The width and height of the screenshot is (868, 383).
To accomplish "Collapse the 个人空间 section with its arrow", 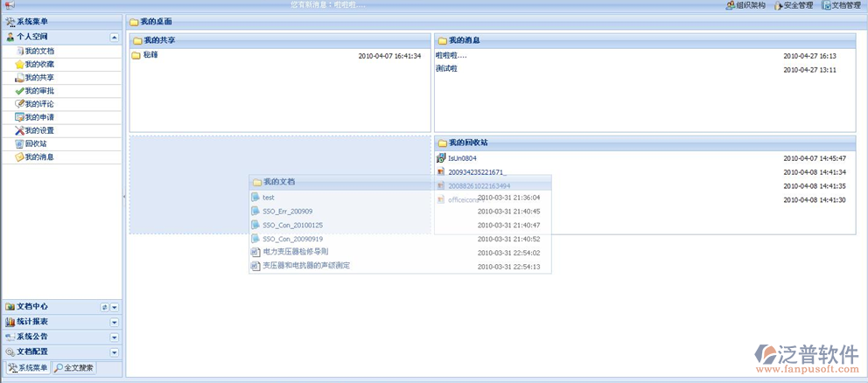I will tap(114, 37).
